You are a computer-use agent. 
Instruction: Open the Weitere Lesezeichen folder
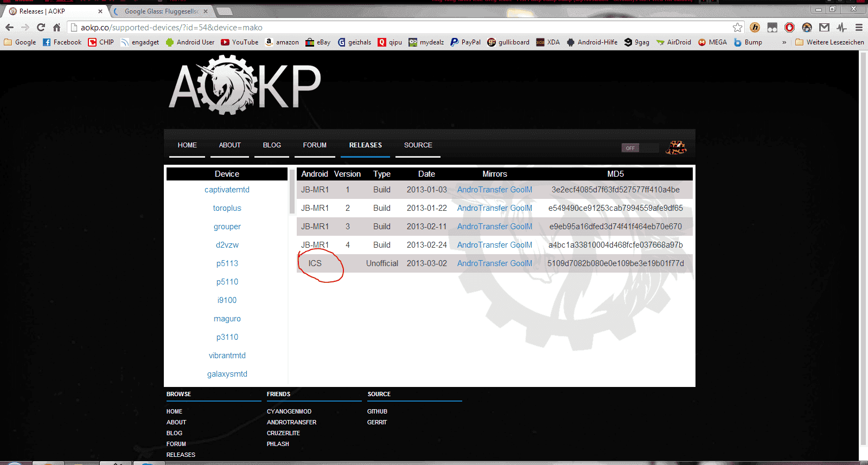pyautogui.click(x=829, y=42)
